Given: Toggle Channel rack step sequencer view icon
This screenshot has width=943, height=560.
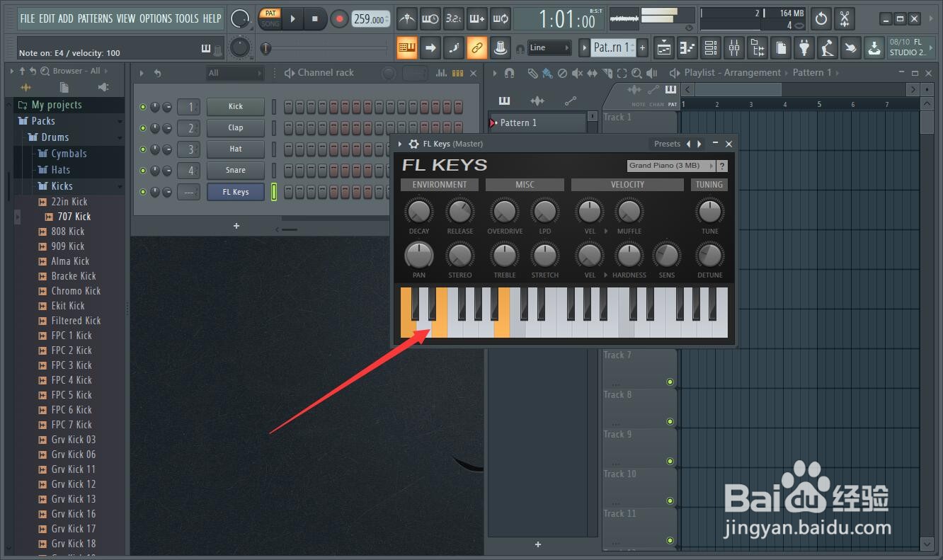Looking at the screenshot, I should (x=457, y=73).
